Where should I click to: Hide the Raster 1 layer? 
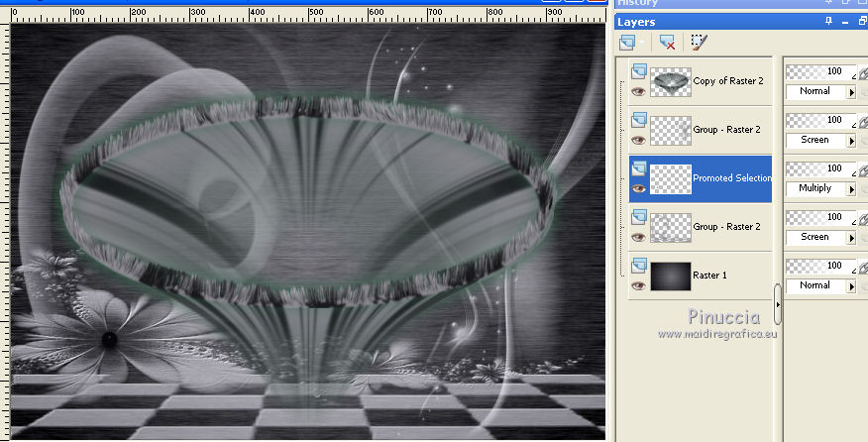[x=638, y=285]
